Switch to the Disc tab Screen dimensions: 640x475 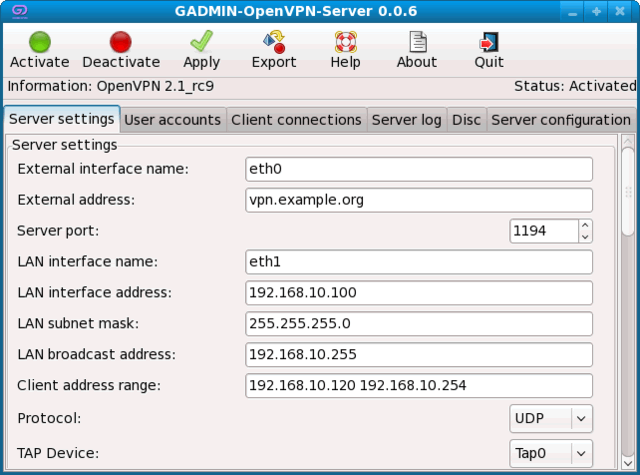pos(467,120)
